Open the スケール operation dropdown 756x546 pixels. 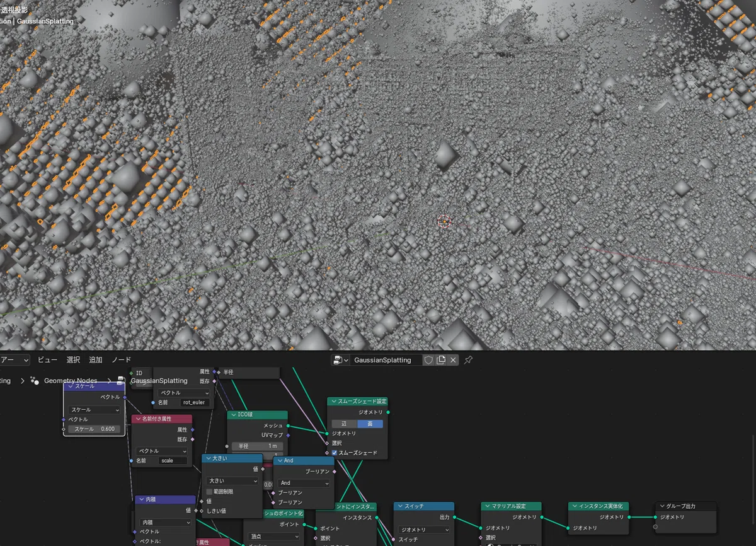click(x=94, y=410)
